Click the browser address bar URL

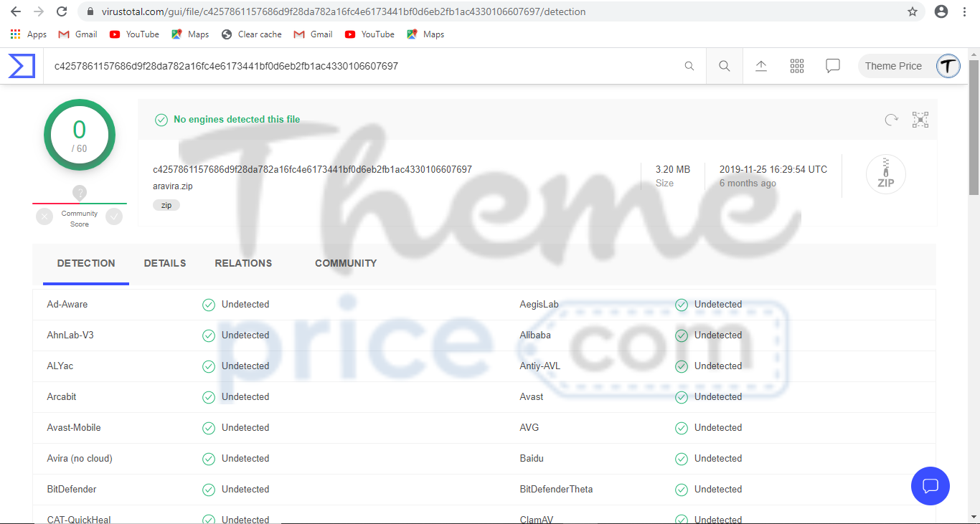344,11
